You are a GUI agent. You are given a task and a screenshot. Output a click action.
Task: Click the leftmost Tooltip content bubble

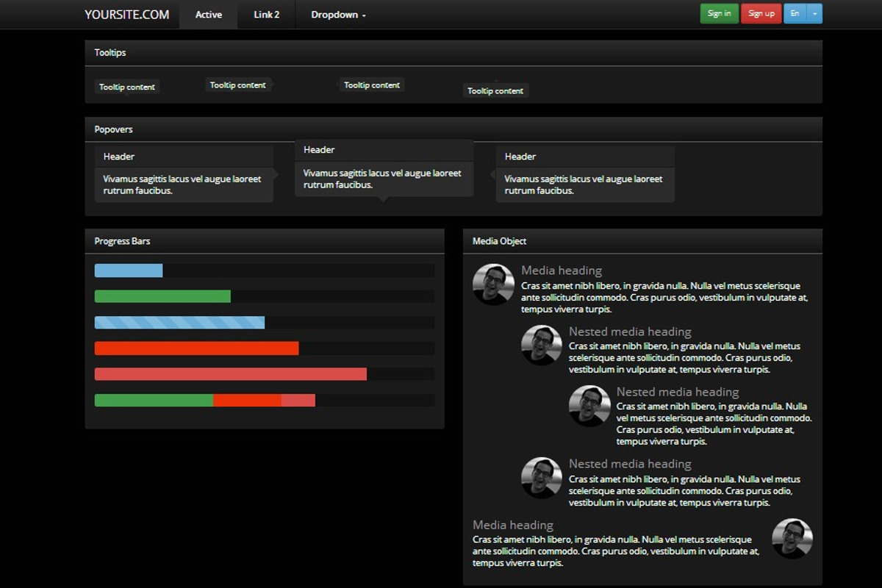(126, 86)
